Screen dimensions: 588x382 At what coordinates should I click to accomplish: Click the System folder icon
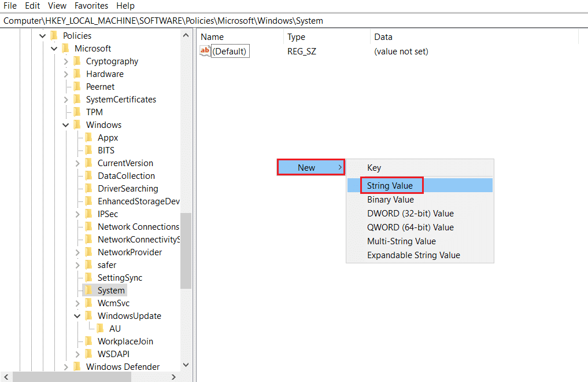89,291
